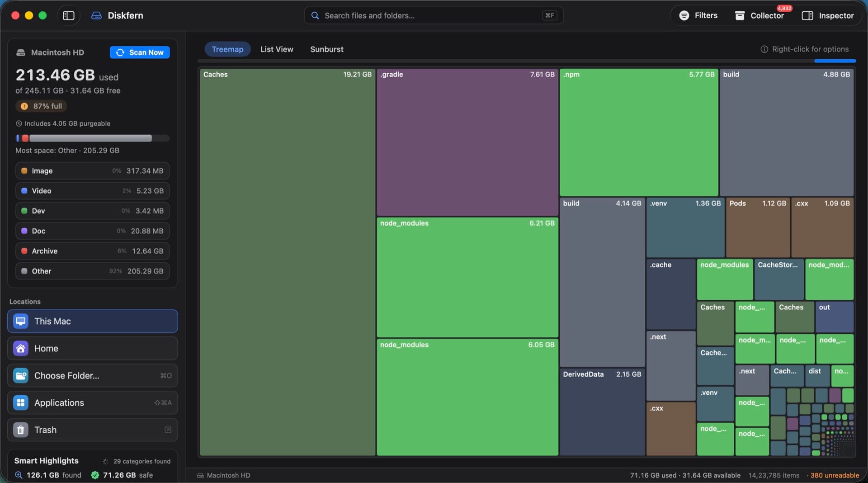Click the Collector 4,832 badge
868x483 pixels.
pyautogui.click(x=784, y=8)
